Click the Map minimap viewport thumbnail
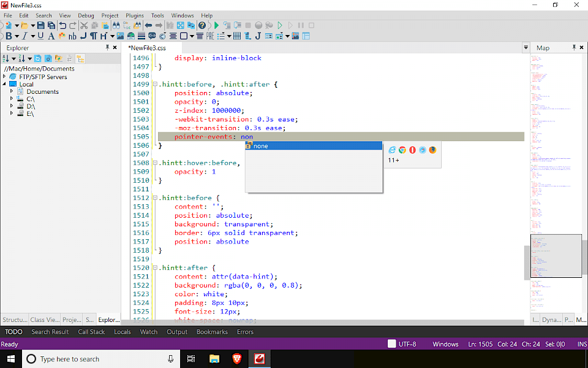The image size is (588, 368). (556, 256)
